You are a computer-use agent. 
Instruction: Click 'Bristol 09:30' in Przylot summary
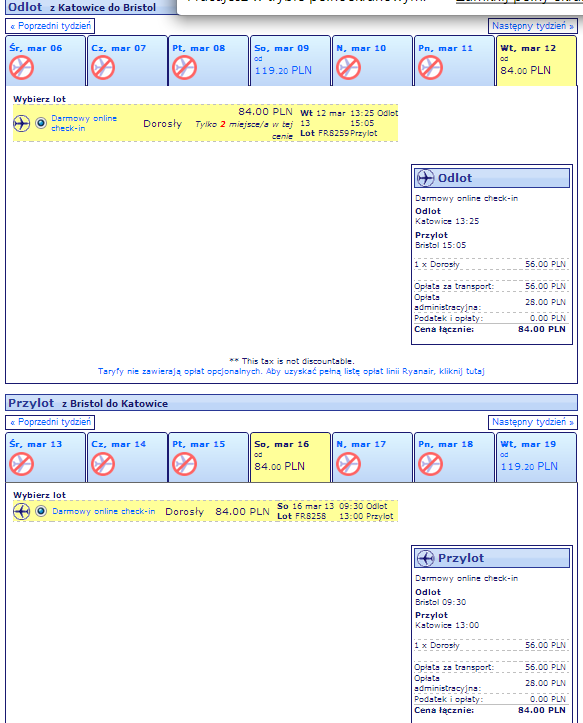coord(440,602)
